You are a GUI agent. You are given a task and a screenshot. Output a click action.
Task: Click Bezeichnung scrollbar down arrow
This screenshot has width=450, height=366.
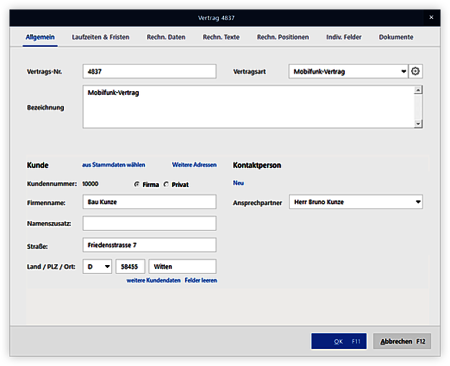(x=418, y=124)
